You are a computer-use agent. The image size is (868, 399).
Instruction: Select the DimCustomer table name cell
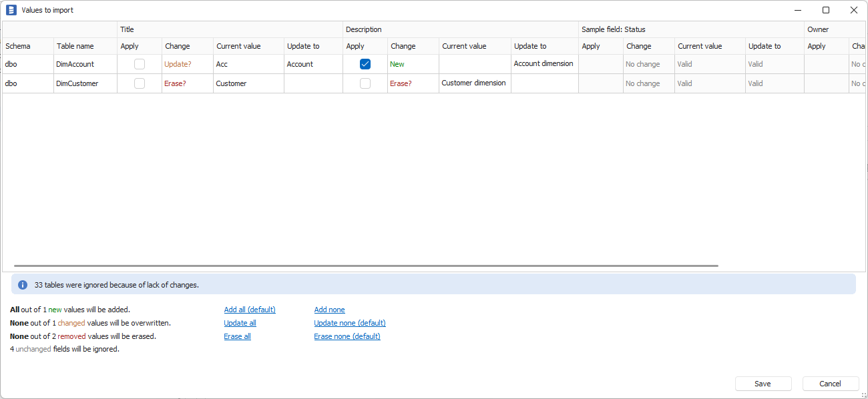77,83
